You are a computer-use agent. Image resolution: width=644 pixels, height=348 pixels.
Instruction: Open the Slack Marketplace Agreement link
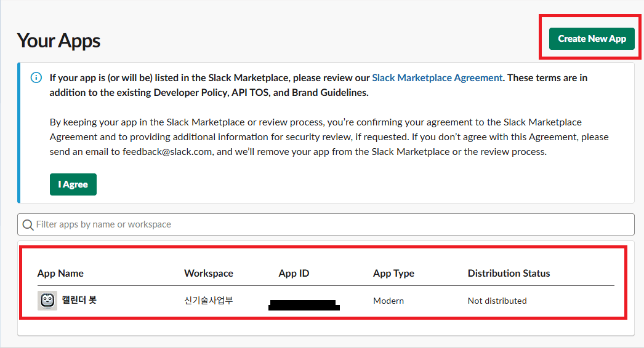tap(437, 78)
